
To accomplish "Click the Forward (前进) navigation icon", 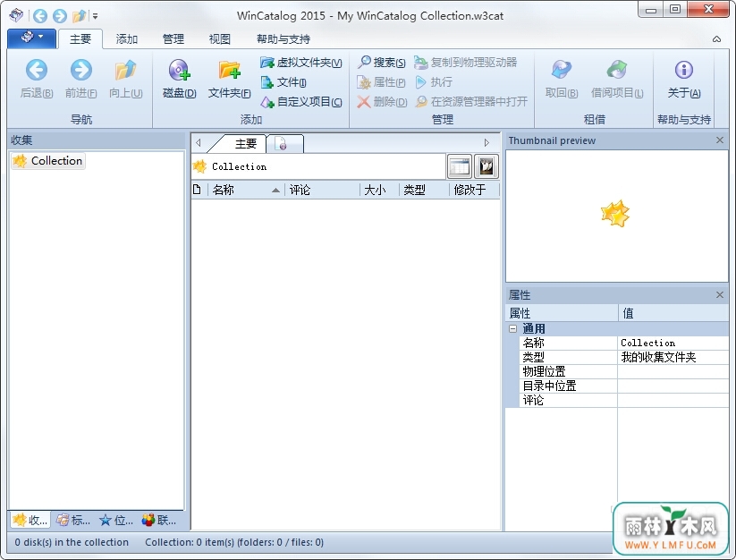I will click(81, 71).
